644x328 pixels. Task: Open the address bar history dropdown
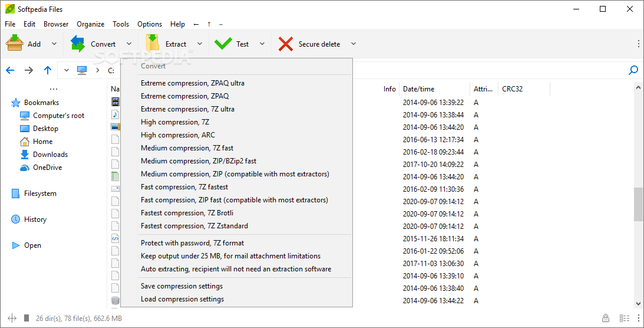67,70
